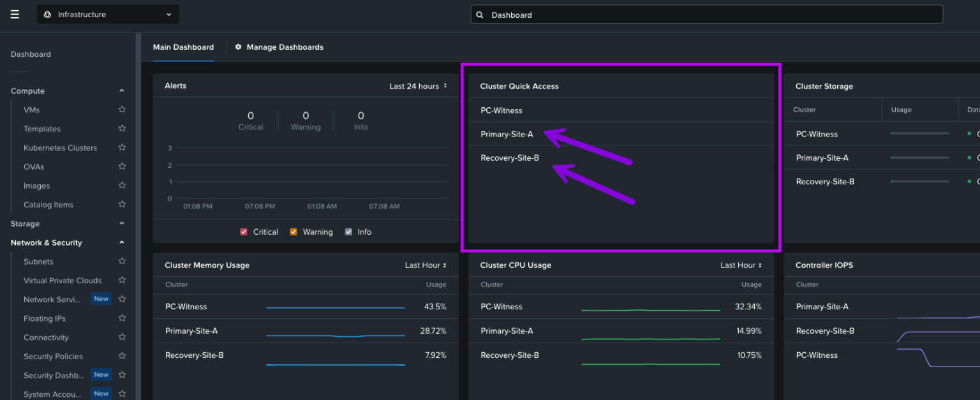Uncheck the Critical alerts filter
Viewport: 980px width, 400px height.
tap(243, 232)
